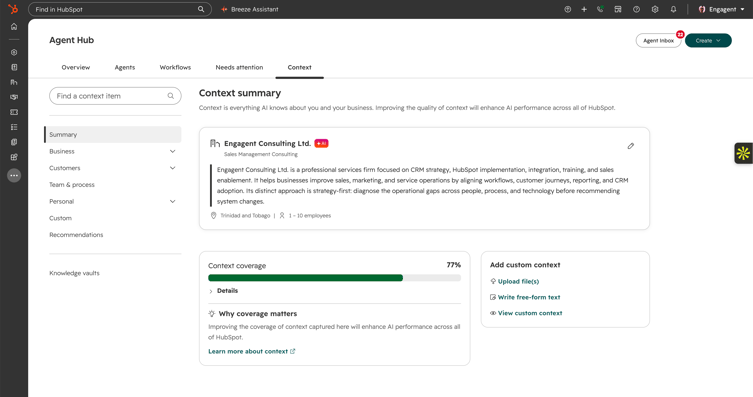Open the library icon in left sidebar
This screenshot has height=397, width=753.
click(14, 142)
